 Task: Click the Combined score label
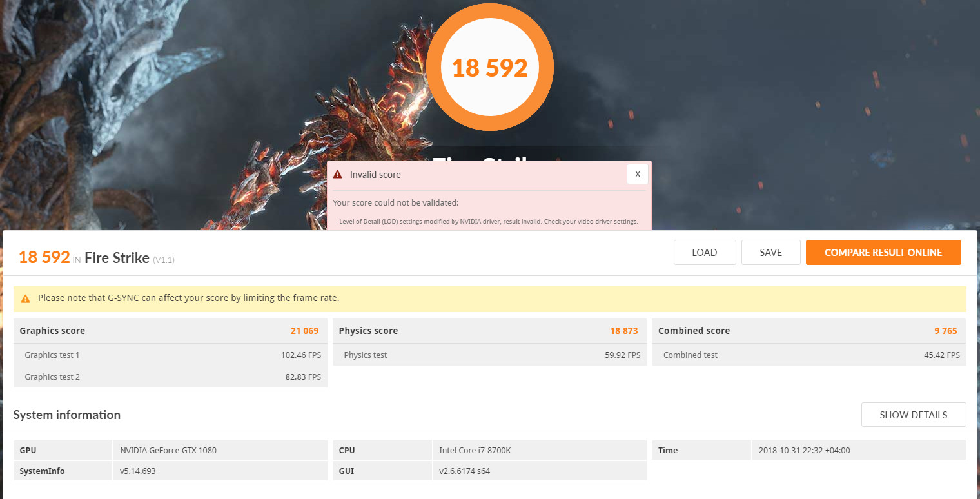694,331
